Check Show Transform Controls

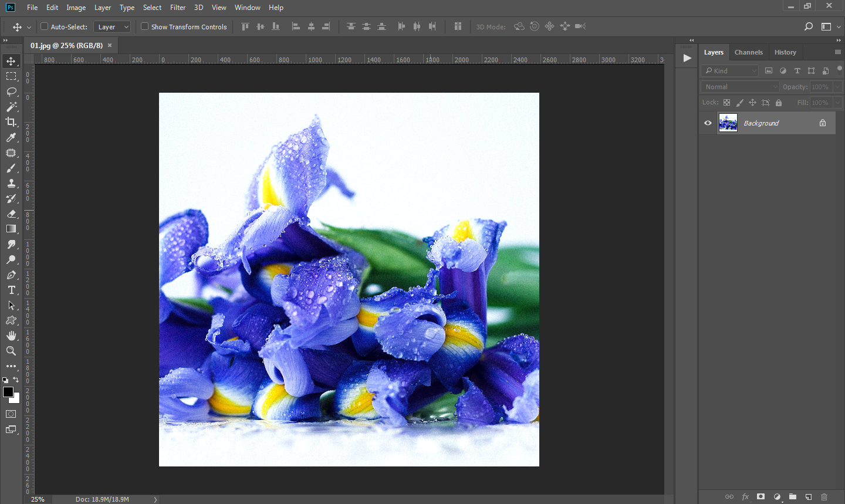144,26
